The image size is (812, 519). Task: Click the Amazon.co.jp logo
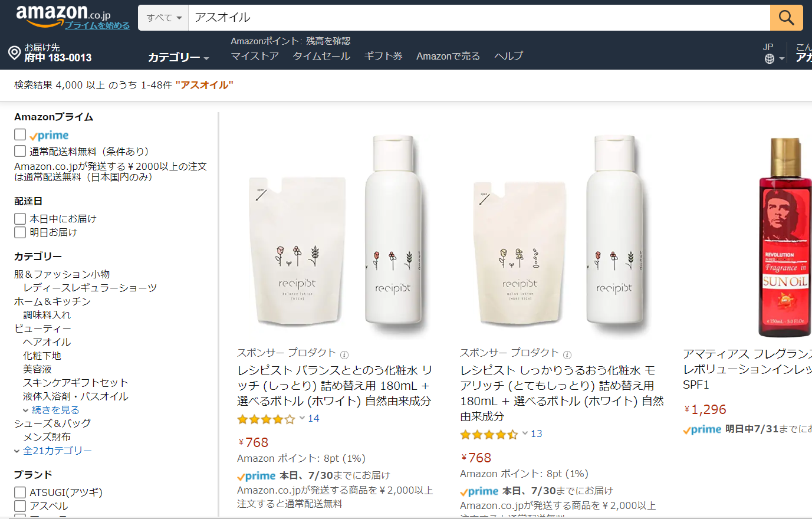click(63, 13)
